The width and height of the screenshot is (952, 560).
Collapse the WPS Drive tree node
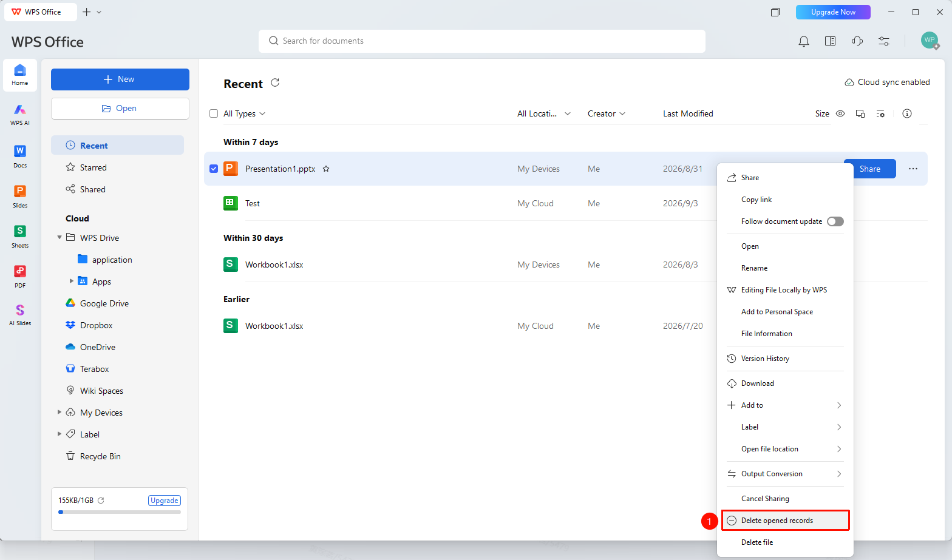tap(59, 237)
